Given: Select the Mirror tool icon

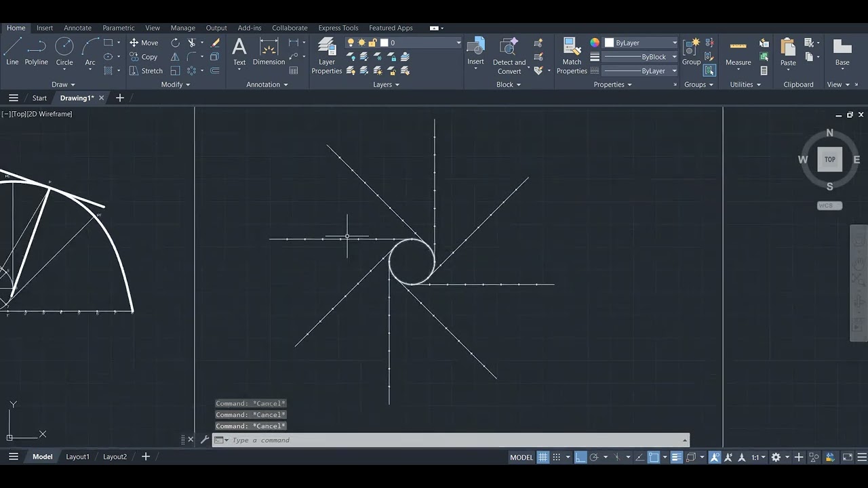Looking at the screenshot, I should point(175,57).
